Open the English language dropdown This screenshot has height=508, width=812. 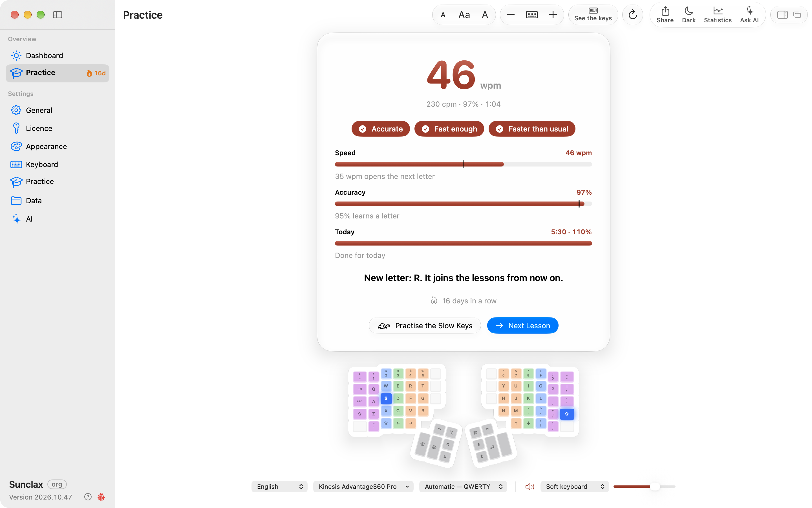point(279,487)
